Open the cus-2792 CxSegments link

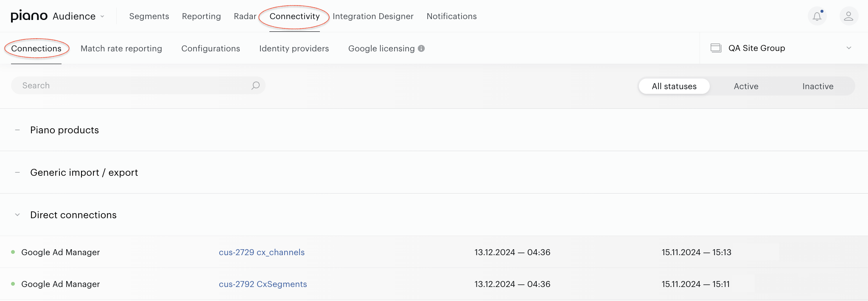pos(263,284)
